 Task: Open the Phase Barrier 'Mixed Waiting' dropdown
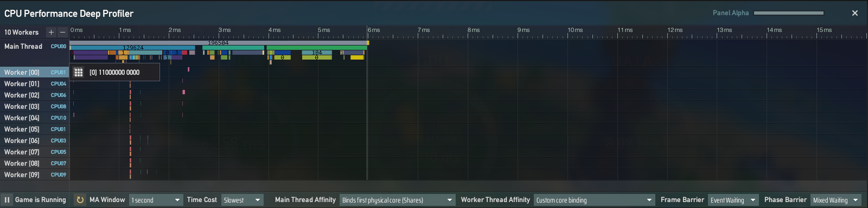click(835, 200)
